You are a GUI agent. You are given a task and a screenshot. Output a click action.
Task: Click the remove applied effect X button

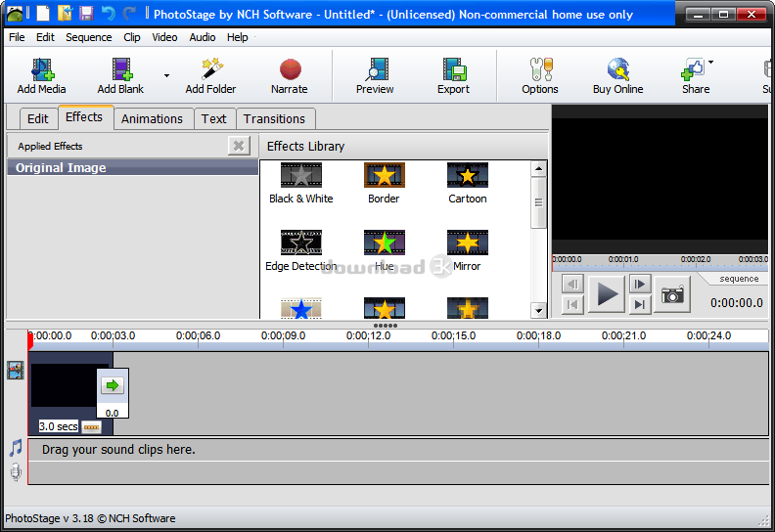tap(239, 146)
